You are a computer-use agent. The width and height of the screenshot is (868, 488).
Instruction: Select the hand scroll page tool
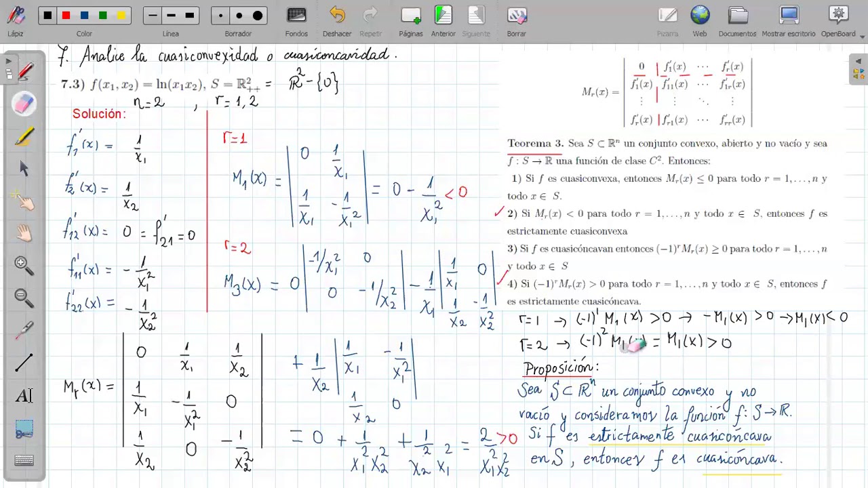coord(24,234)
